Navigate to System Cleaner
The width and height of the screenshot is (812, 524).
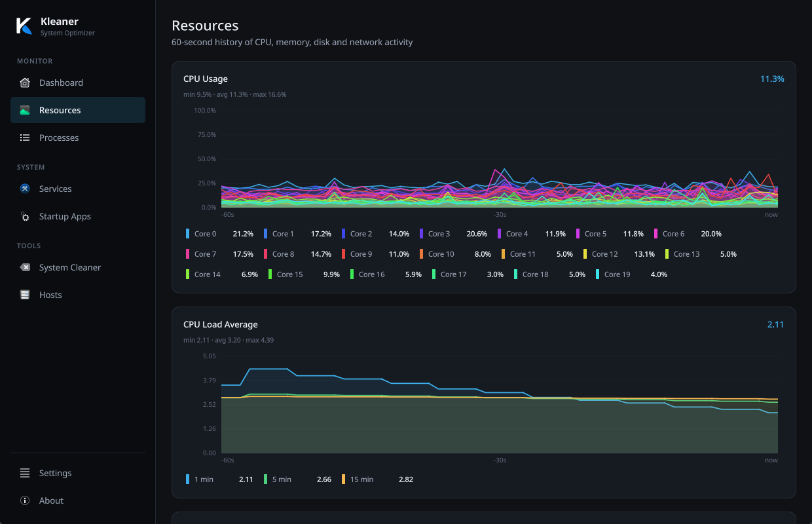tap(78, 267)
